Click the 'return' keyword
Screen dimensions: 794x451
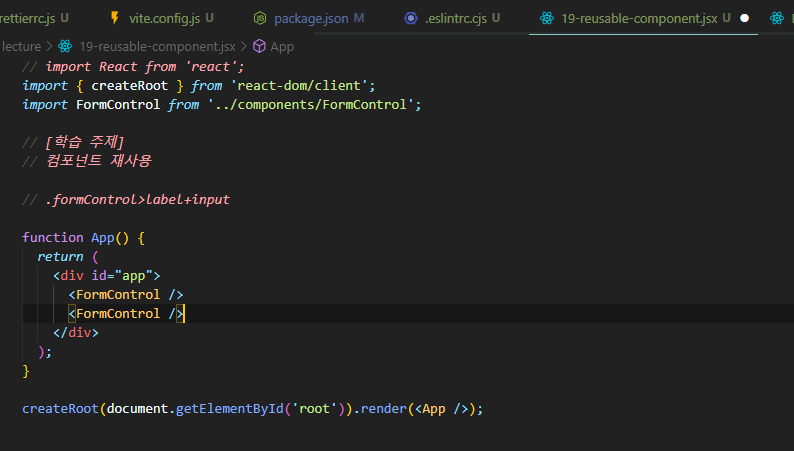click(x=60, y=257)
